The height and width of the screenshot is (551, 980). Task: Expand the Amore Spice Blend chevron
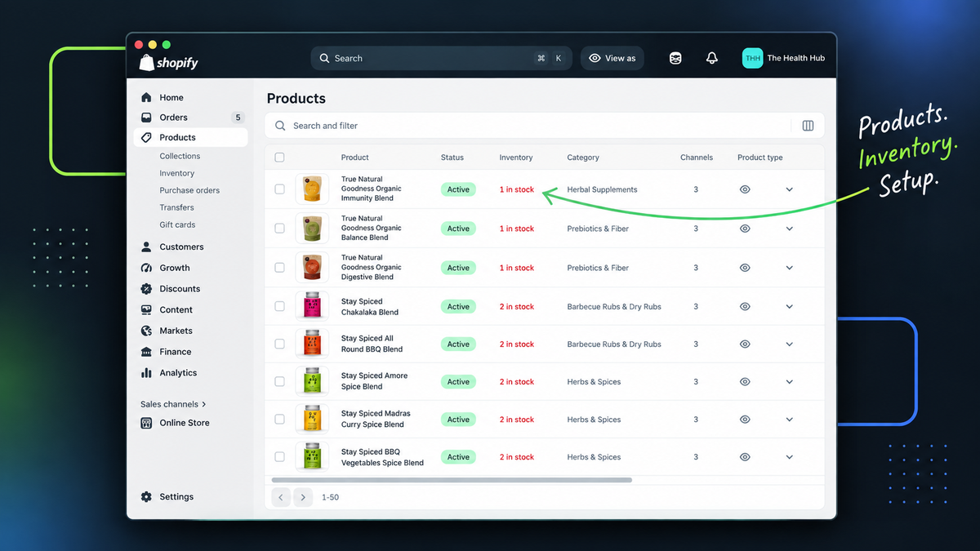[789, 382]
